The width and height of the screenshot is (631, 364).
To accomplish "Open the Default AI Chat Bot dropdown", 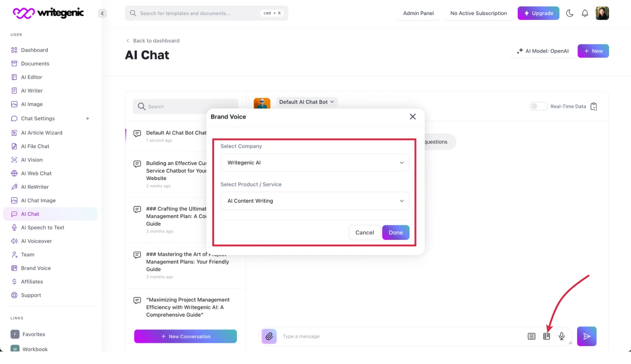I will (x=306, y=102).
